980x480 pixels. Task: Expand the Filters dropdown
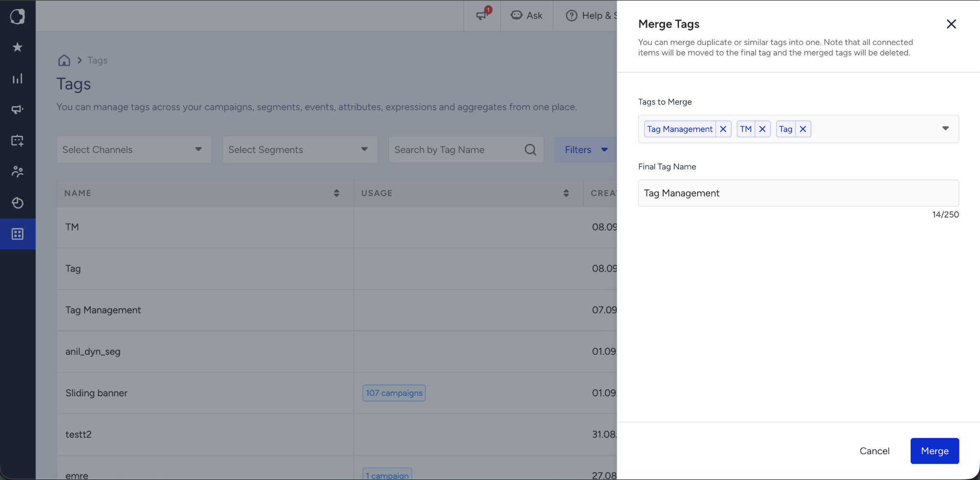586,150
